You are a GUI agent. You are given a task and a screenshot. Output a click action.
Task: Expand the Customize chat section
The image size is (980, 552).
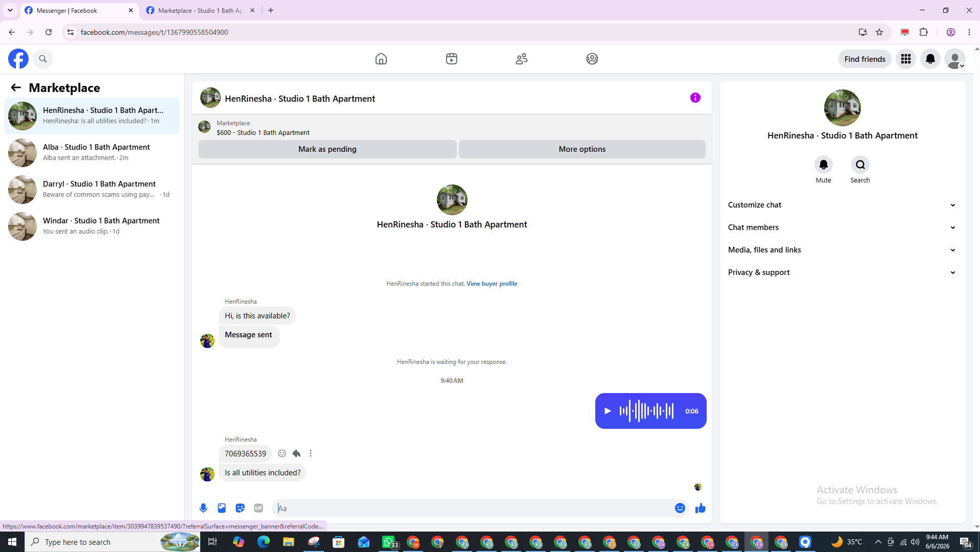pos(842,205)
